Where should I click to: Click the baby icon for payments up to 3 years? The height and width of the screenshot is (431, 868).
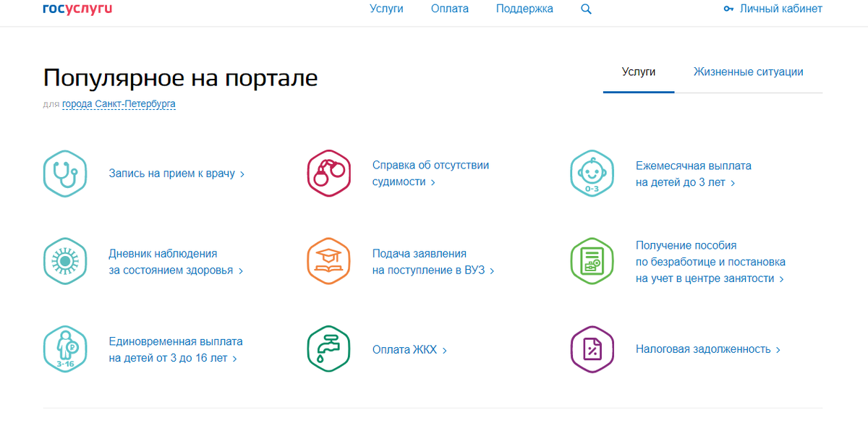tap(592, 174)
